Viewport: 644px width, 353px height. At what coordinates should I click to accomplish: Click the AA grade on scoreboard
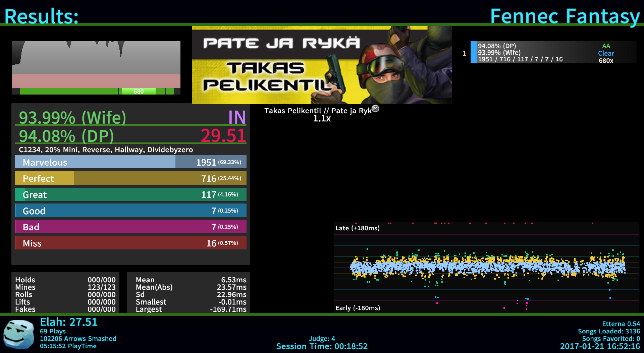click(606, 46)
